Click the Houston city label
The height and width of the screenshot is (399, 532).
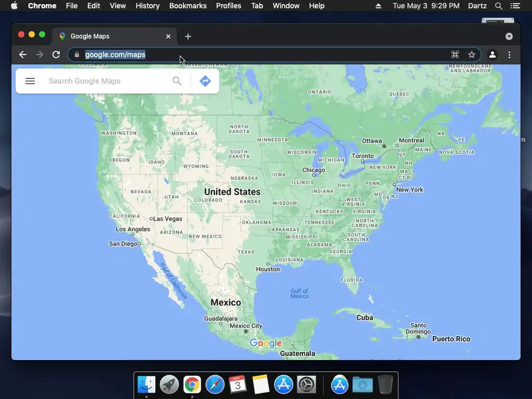click(x=268, y=269)
